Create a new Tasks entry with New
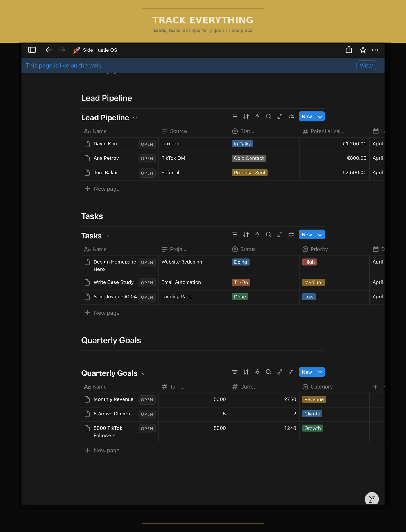This screenshot has width=406, height=532. (307, 235)
